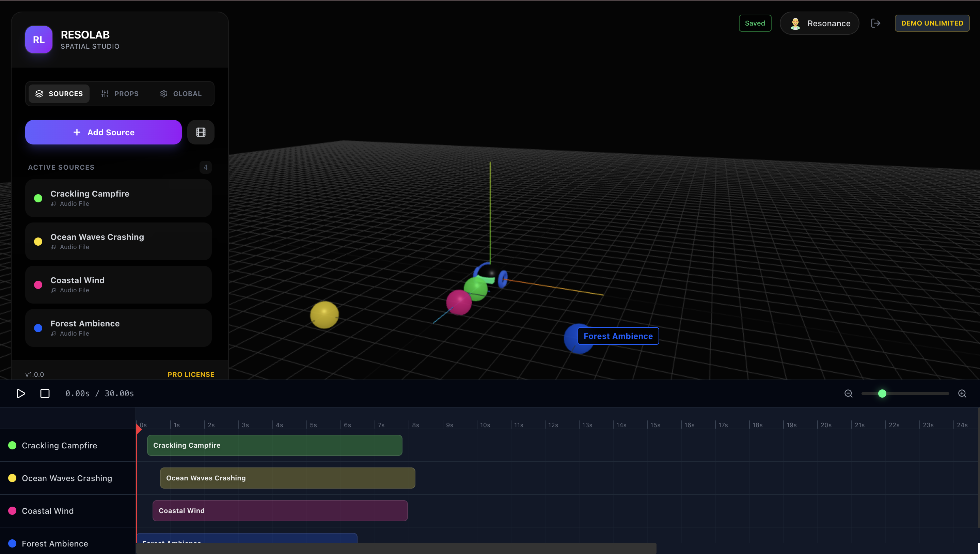The height and width of the screenshot is (554, 980).
Task: Click the red playhead marker
Action: point(139,429)
